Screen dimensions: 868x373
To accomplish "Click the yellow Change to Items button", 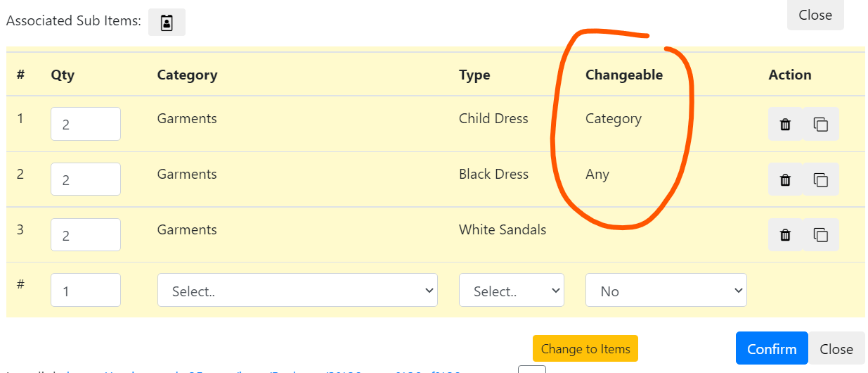I will [x=585, y=349].
